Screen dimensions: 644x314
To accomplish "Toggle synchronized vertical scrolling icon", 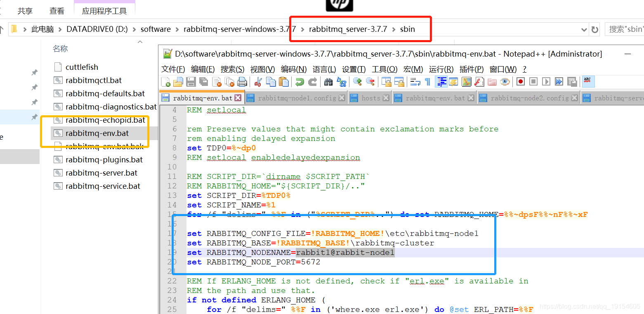I will pyautogui.click(x=386, y=82).
